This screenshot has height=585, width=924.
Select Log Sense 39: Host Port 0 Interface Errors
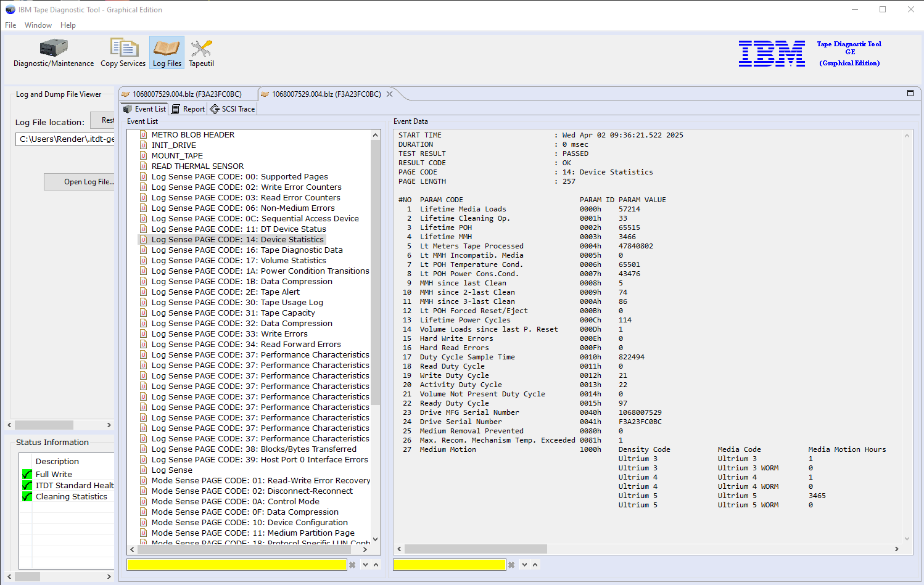[260, 459]
